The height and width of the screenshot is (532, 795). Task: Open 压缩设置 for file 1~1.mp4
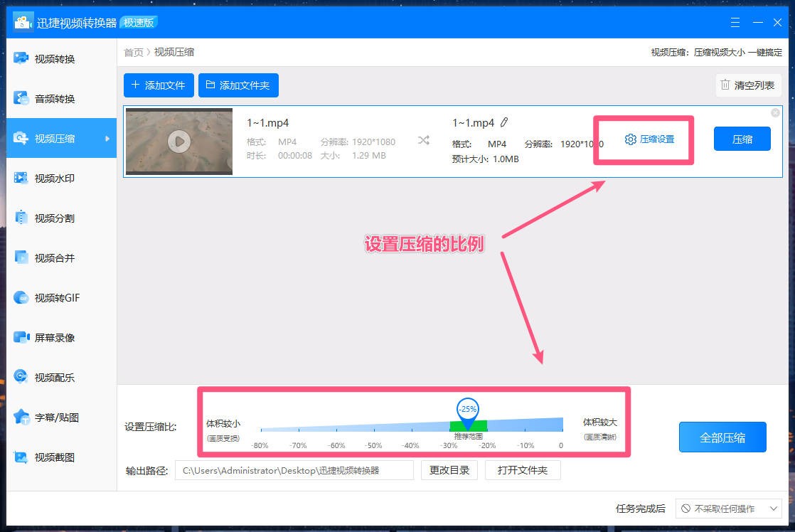click(650, 139)
